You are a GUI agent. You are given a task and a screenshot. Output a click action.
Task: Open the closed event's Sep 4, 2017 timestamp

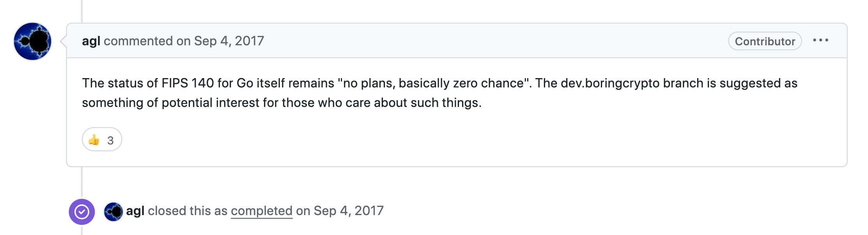pos(349,211)
